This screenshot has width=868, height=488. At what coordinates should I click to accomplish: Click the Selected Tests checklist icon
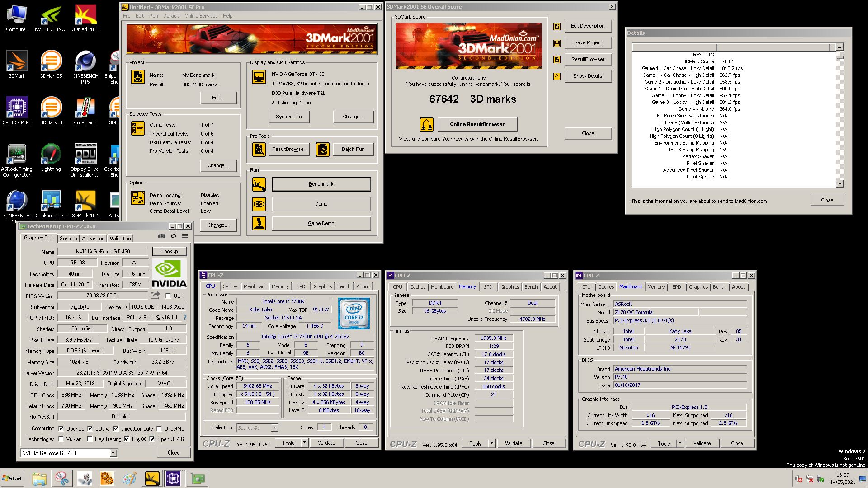point(138,128)
